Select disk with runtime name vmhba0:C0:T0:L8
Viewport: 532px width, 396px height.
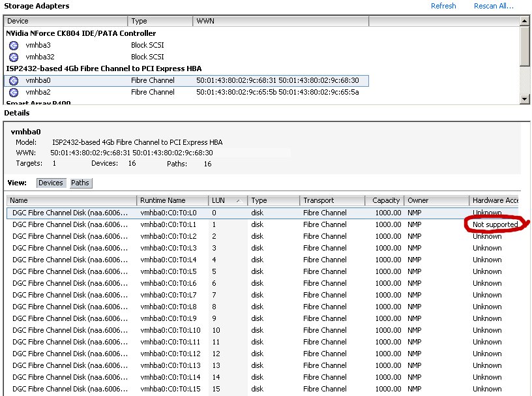(262, 307)
